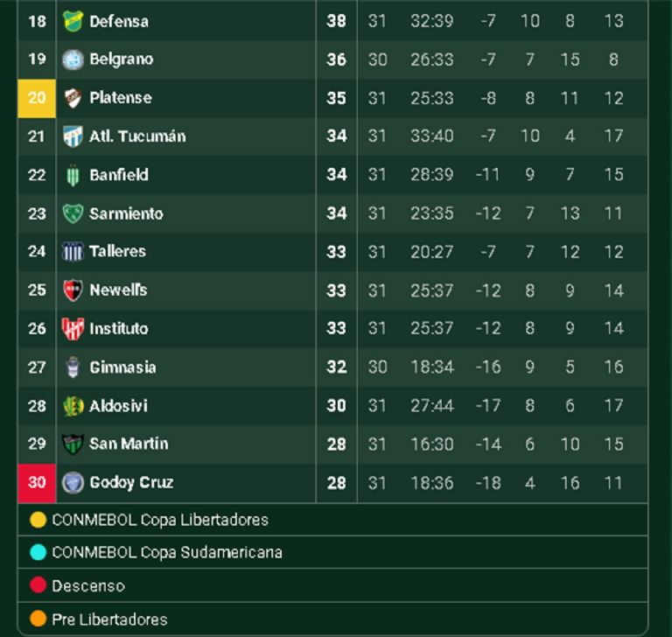Select the Pre Libertadores legend label
The image size is (672, 637).
tap(109, 619)
